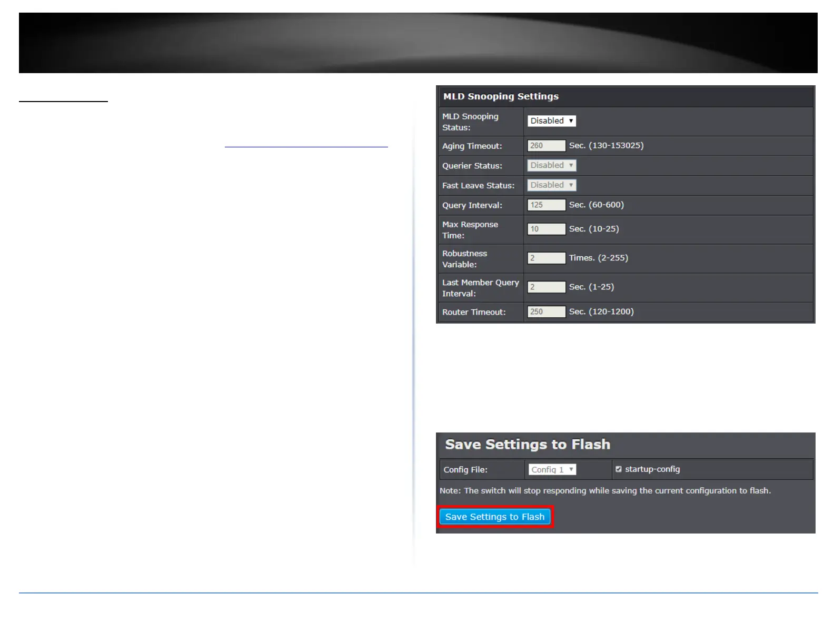
Task: Click the 'Aging Timeout:' label
Action: [472, 146]
